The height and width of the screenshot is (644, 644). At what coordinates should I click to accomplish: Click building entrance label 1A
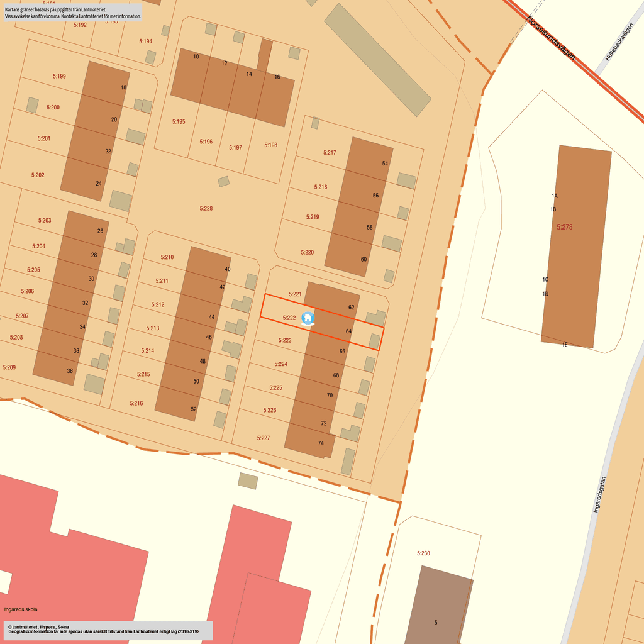pyautogui.click(x=555, y=196)
